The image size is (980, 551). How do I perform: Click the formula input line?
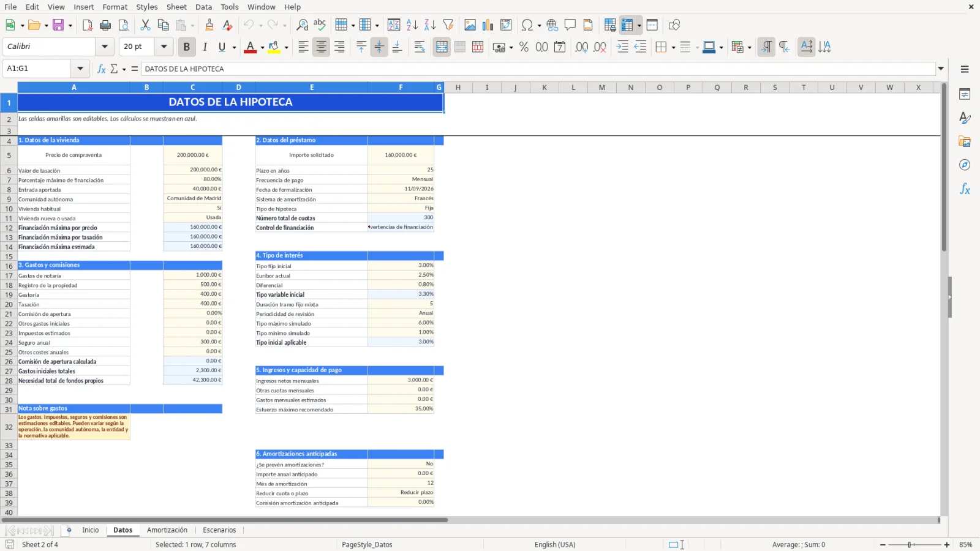538,69
